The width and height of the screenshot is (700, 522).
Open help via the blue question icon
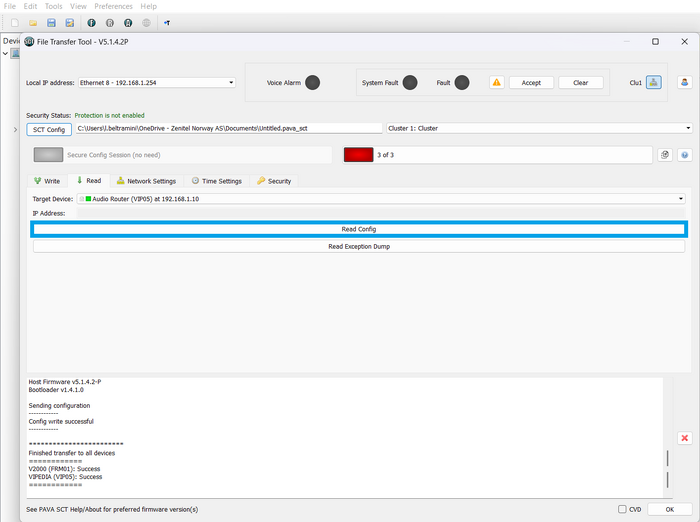coord(684,155)
